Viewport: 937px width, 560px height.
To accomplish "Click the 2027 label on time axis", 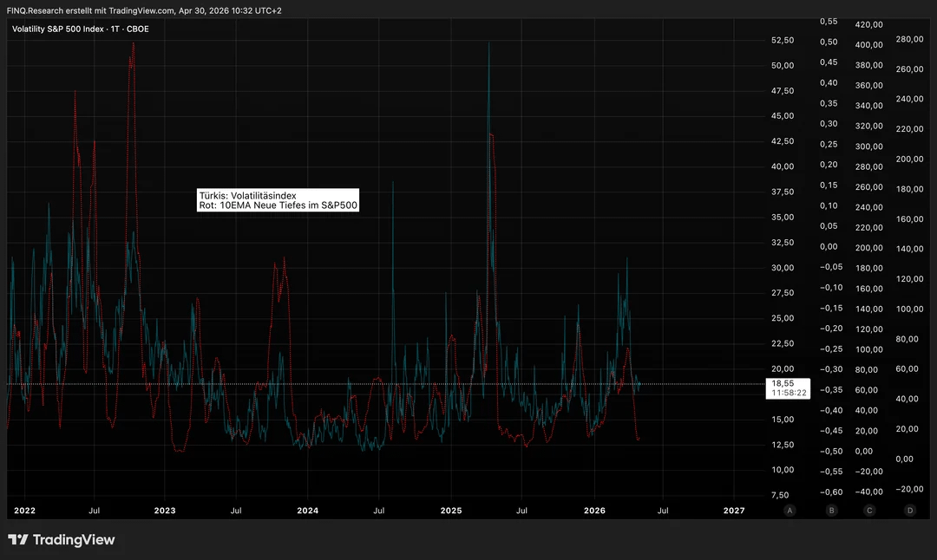I will pyautogui.click(x=734, y=511).
